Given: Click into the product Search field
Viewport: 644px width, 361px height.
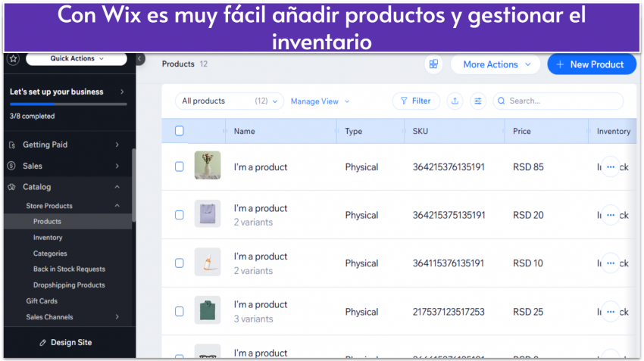Looking at the screenshot, I should click(x=561, y=101).
